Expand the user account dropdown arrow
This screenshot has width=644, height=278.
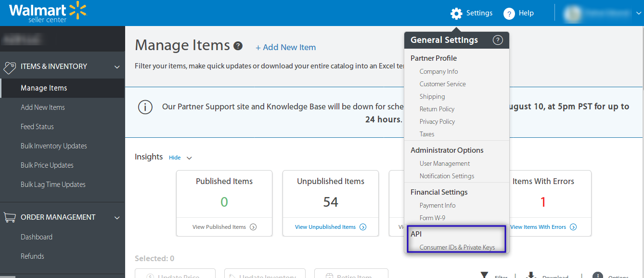click(639, 13)
